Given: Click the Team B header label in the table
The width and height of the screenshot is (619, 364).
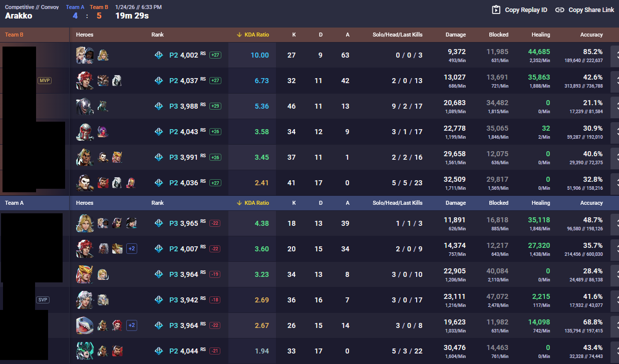Looking at the screenshot, I should pyautogui.click(x=14, y=35).
